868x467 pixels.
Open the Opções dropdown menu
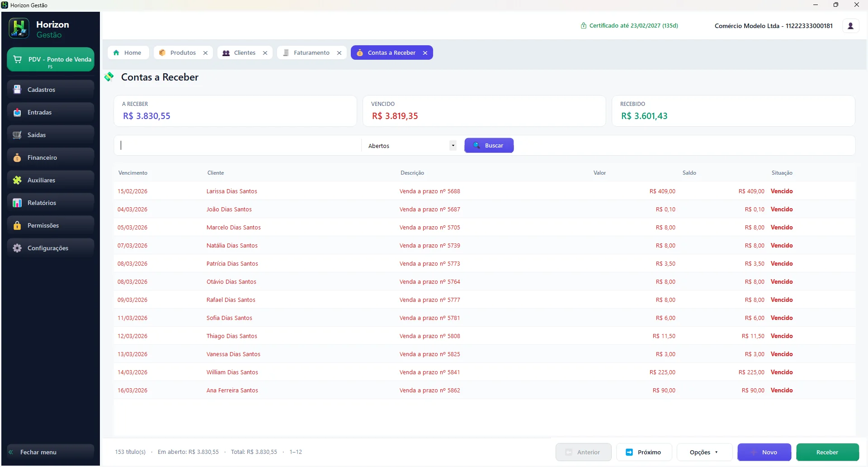coord(704,452)
